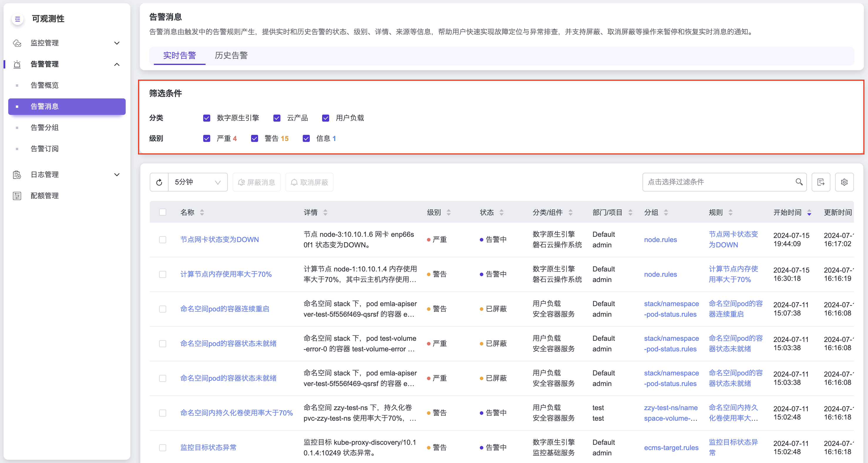Toggle the 严重 level checkbox

(x=206, y=139)
